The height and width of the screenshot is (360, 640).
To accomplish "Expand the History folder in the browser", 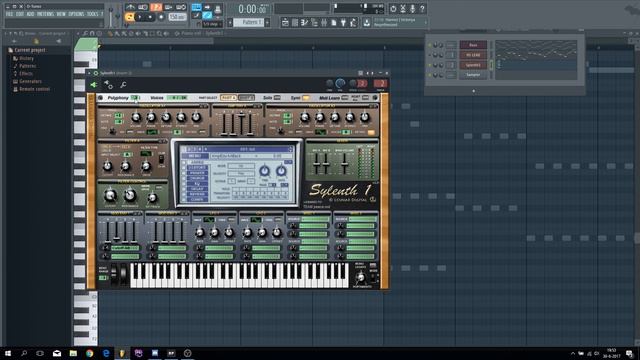I will (x=26, y=58).
